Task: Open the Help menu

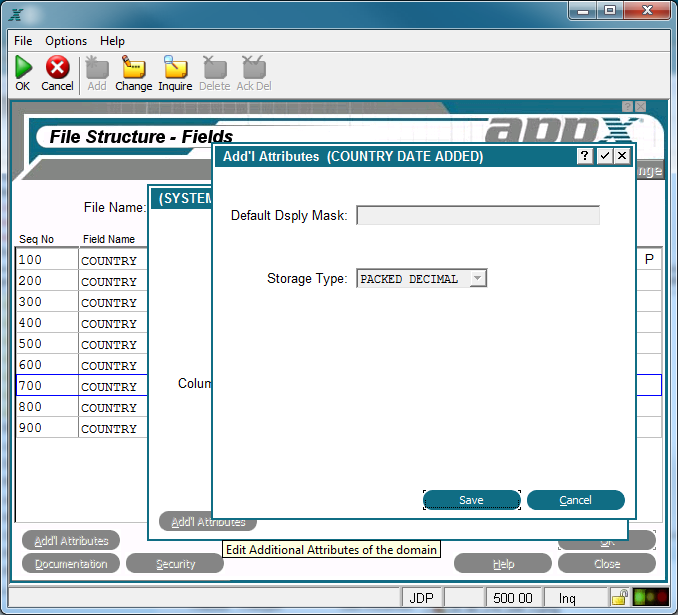Action: tap(112, 41)
